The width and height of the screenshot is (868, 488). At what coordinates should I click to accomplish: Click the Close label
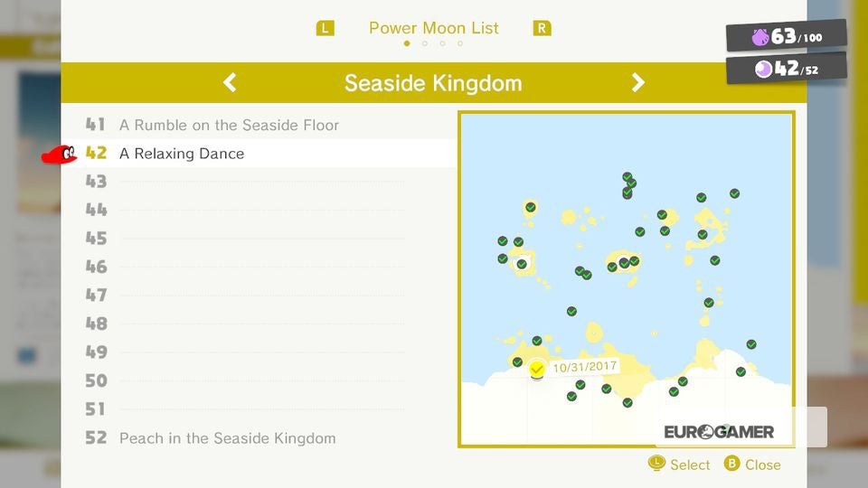pyautogui.click(x=763, y=465)
